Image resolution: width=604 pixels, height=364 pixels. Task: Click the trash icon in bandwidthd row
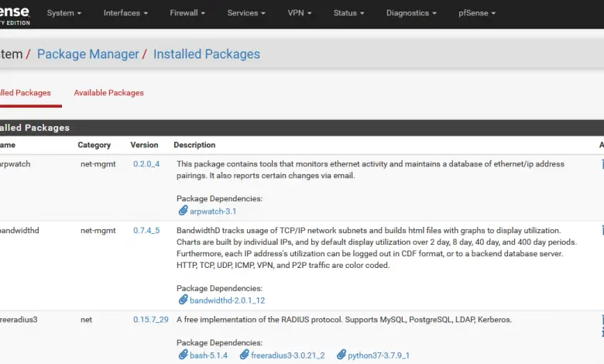602,231
